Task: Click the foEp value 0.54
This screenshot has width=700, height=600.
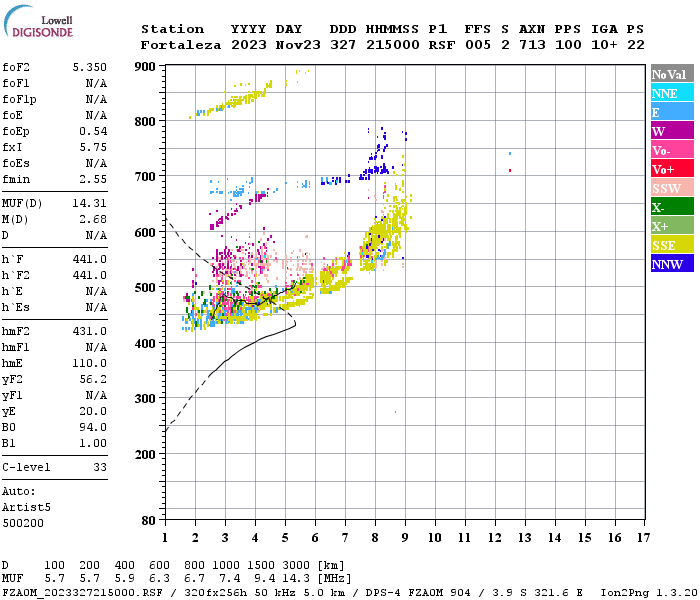Action: tap(93, 131)
